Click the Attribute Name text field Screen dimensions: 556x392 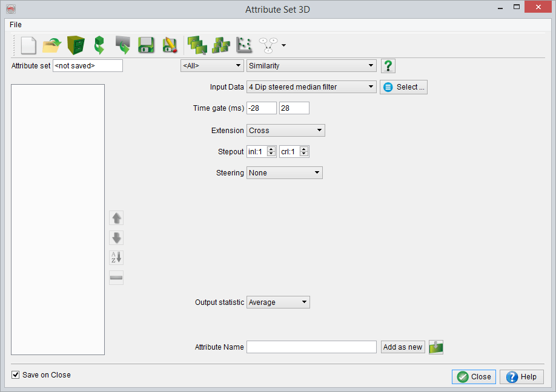click(311, 347)
